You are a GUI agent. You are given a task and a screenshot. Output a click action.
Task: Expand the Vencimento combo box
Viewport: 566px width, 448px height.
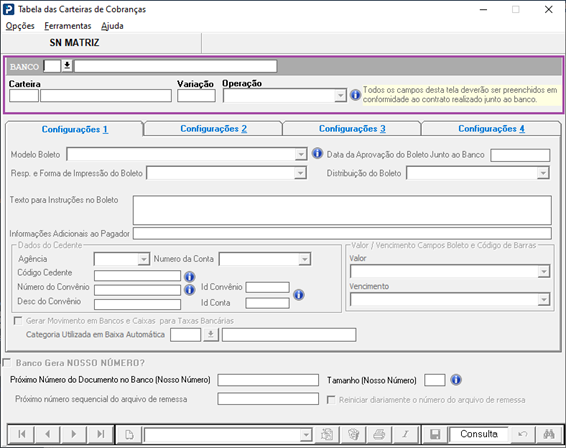coord(544,299)
